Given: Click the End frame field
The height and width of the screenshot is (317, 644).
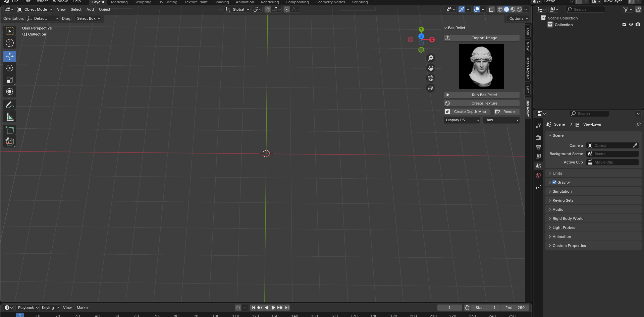Looking at the screenshot, I should coord(516,308).
